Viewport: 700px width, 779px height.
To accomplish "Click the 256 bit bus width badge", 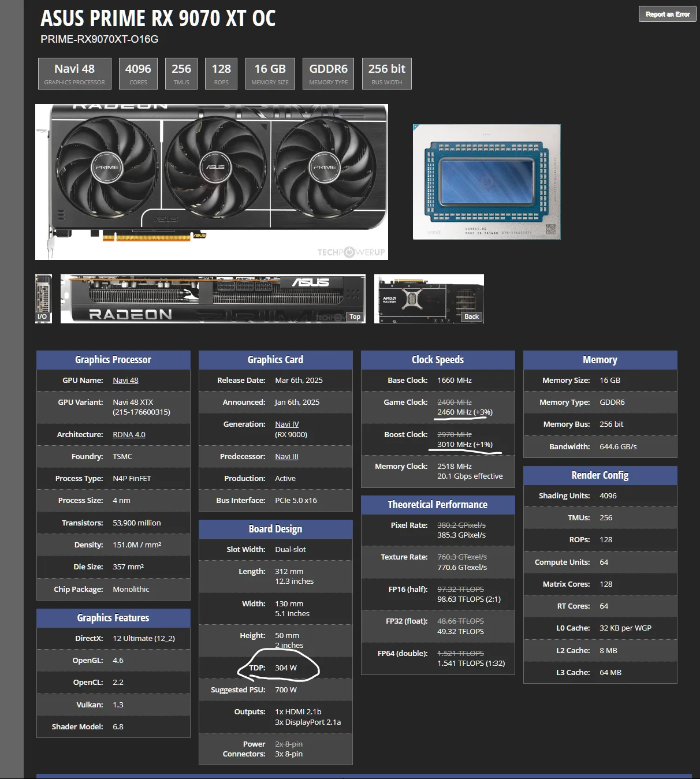I will pos(387,73).
